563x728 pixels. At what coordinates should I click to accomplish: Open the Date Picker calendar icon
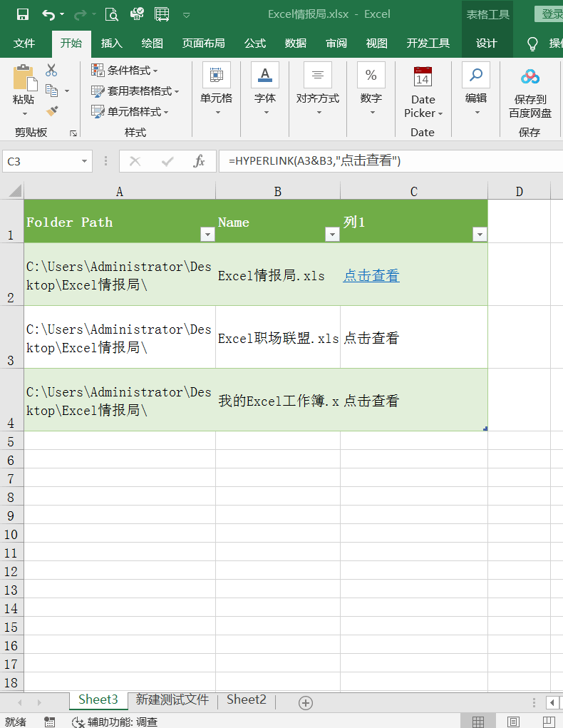click(423, 76)
